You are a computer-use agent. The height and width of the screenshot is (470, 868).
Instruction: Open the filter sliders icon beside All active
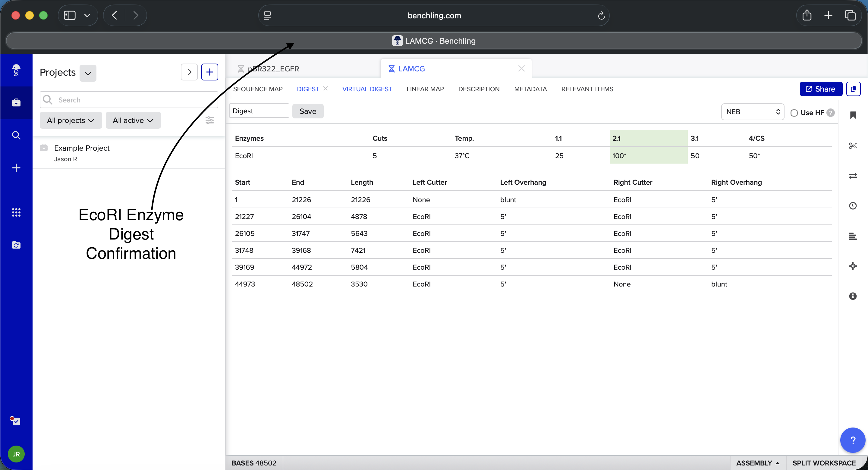click(x=209, y=120)
